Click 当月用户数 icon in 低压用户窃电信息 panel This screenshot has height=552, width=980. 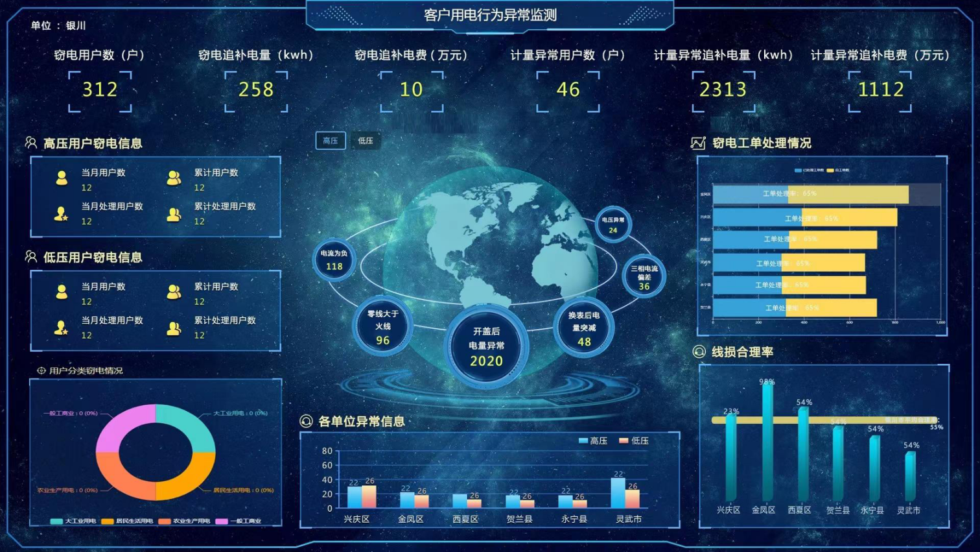tap(62, 292)
